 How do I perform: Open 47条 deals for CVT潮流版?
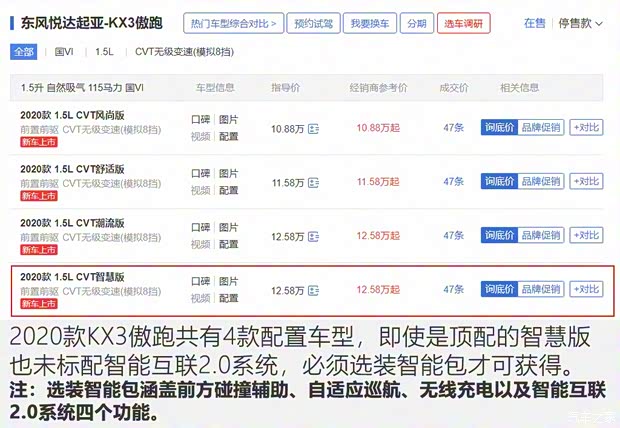454,235
